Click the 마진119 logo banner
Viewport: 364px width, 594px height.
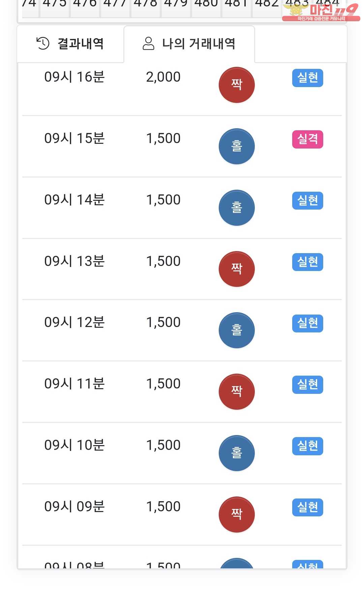pos(321,11)
